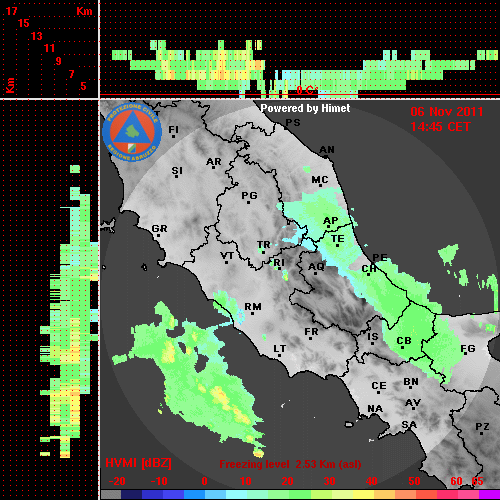Click the CE city marker
Screen dimensions: 500x500
379,387
